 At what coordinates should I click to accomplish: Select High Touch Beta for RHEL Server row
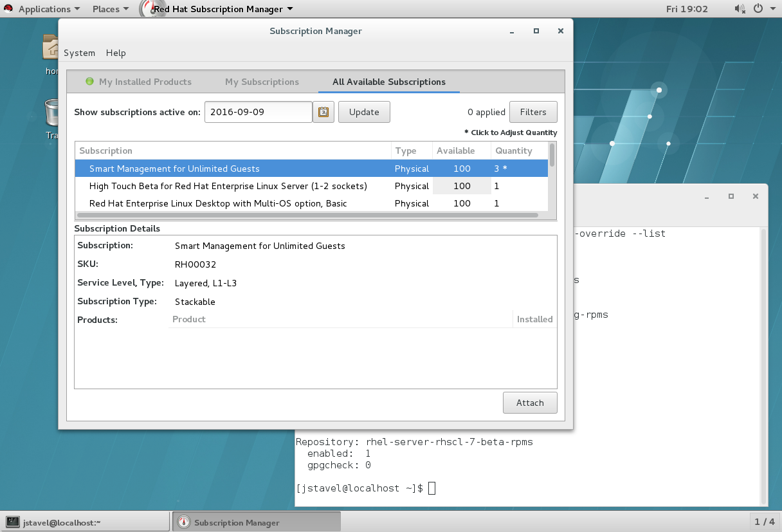[311, 186]
